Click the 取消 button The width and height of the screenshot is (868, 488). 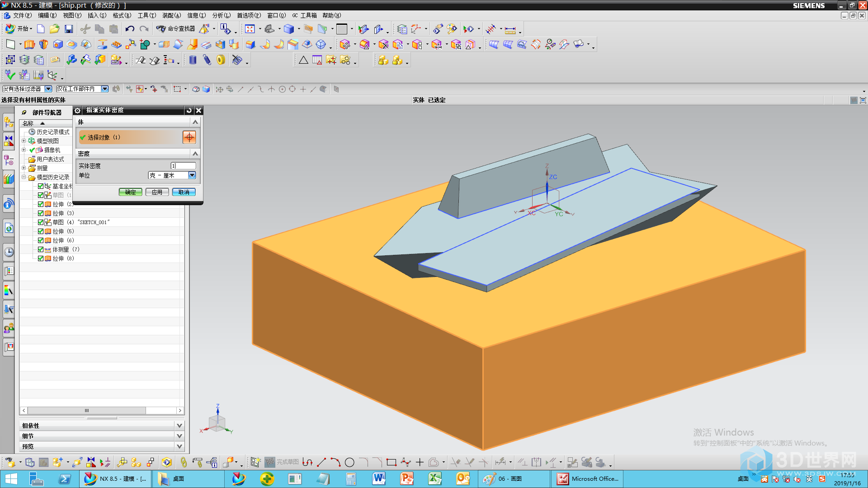[x=184, y=192]
